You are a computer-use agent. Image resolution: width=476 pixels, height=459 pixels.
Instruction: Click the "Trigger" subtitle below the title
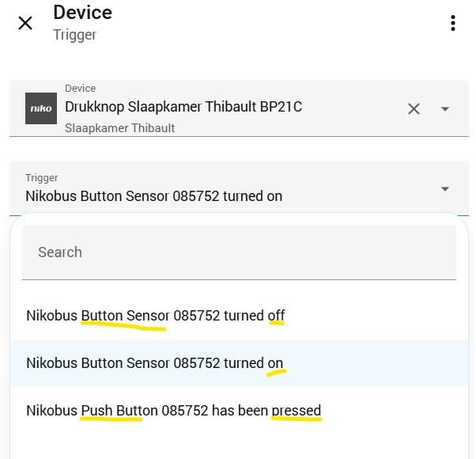74,35
